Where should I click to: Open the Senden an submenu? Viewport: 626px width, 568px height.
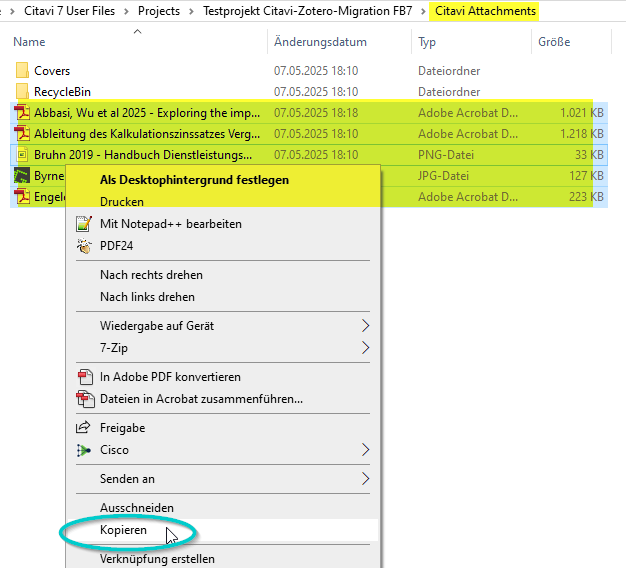pyautogui.click(x=365, y=479)
